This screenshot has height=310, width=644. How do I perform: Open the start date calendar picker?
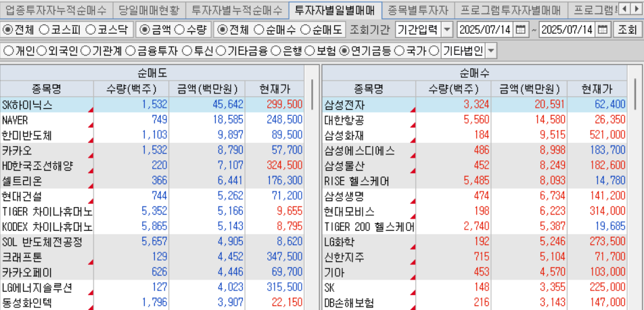click(x=520, y=30)
